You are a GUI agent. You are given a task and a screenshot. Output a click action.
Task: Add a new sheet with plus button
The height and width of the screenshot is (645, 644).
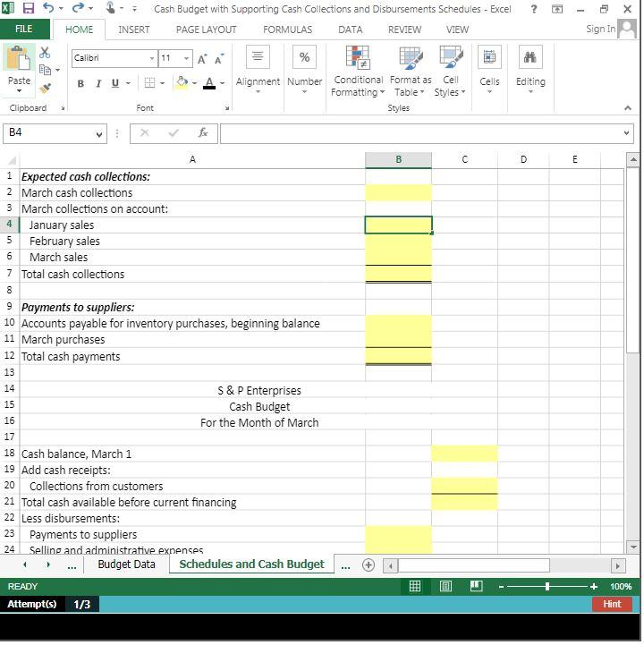pos(369,565)
